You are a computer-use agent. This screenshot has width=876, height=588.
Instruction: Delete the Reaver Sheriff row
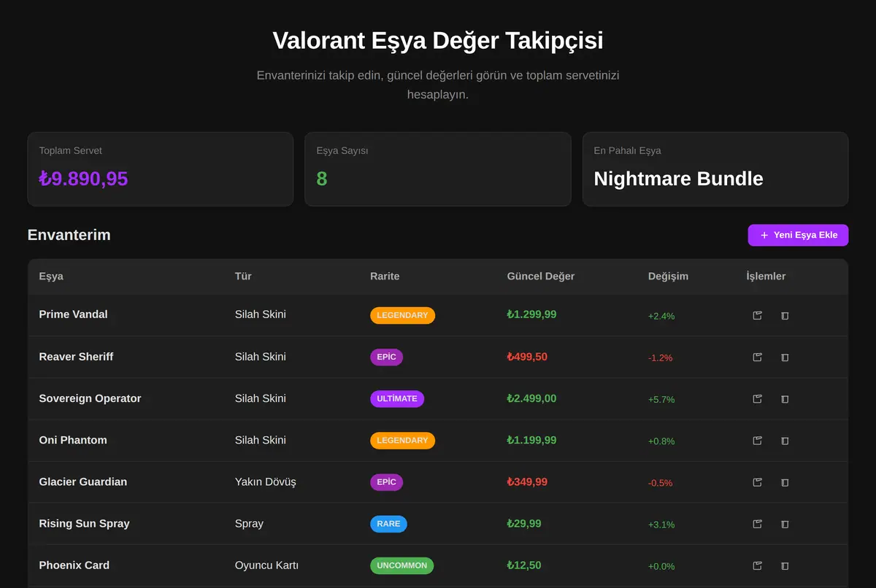(x=785, y=357)
